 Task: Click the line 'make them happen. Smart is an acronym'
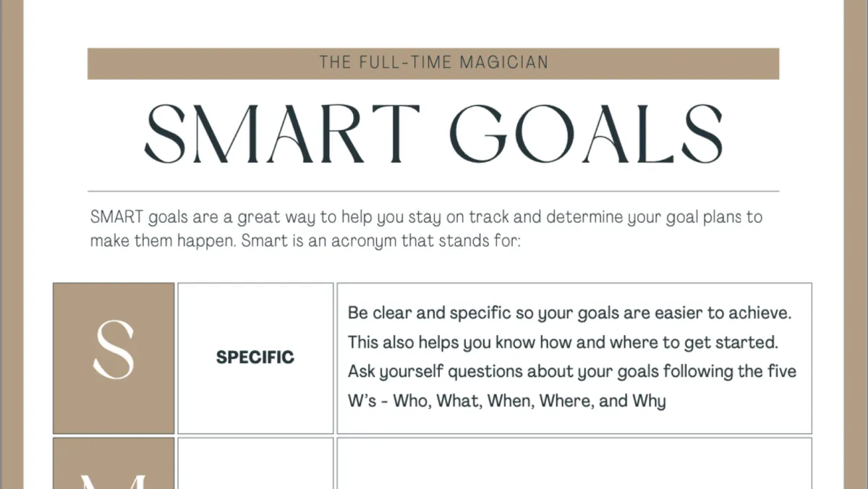click(x=305, y=241)
